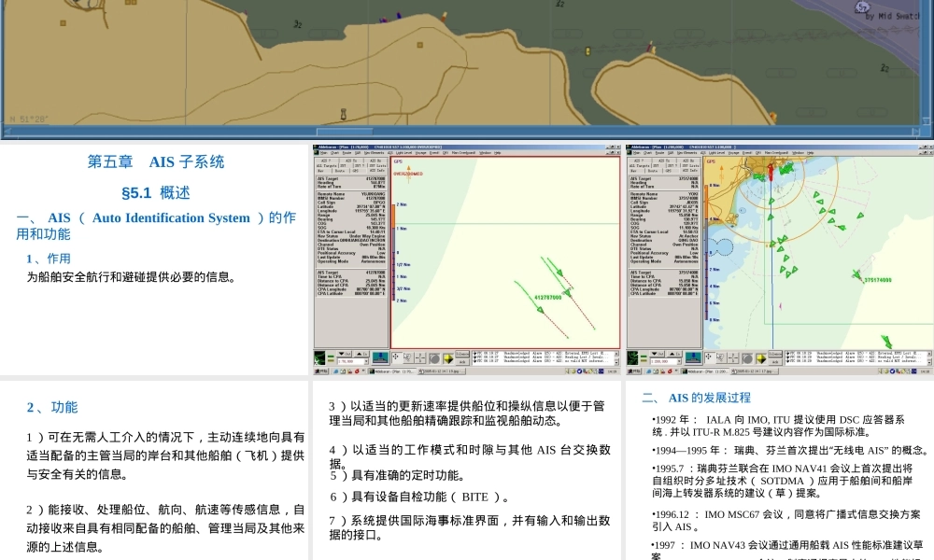
Task: Click the "by Mid Swatch" label on the nautical chart
Action: pos(893,16)
